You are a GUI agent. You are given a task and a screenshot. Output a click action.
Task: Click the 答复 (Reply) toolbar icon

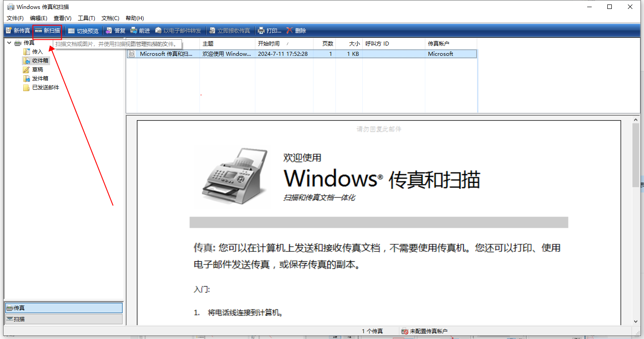tap(109, 30)
